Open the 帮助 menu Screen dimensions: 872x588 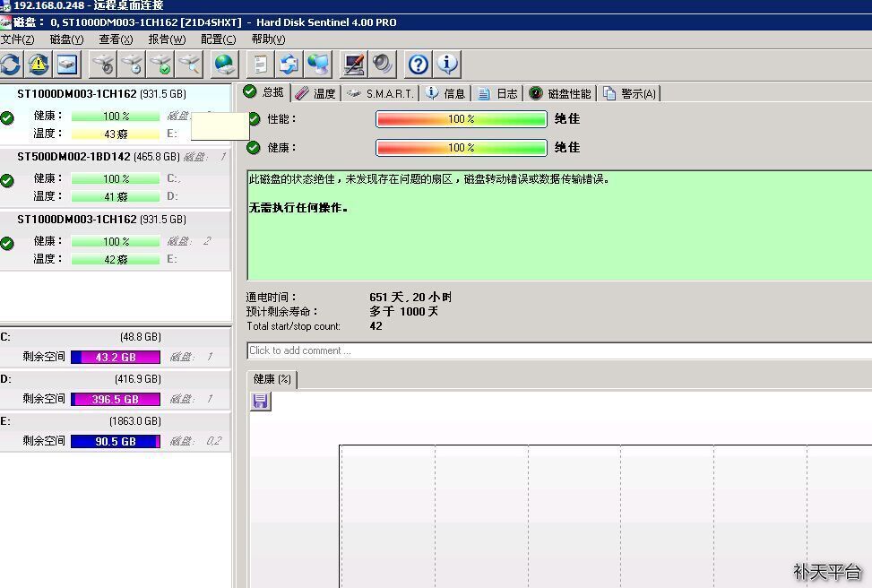tap(268, 39)
